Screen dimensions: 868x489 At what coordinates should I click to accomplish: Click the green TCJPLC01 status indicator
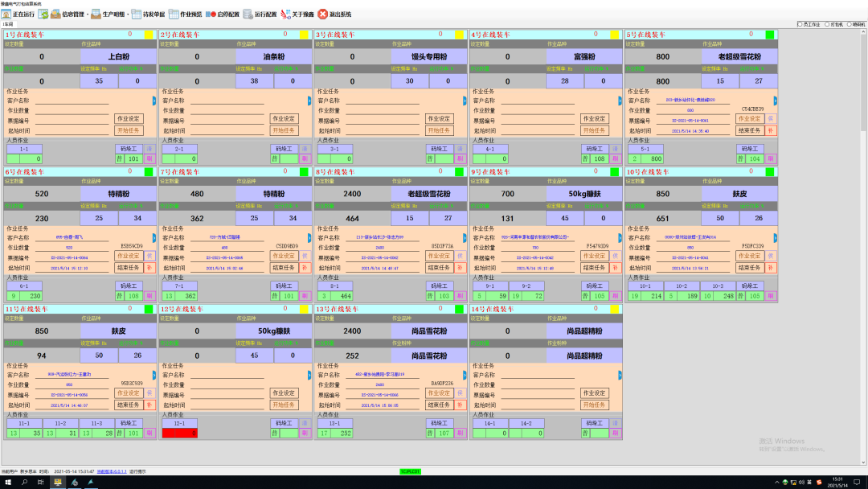pos(410,471)
